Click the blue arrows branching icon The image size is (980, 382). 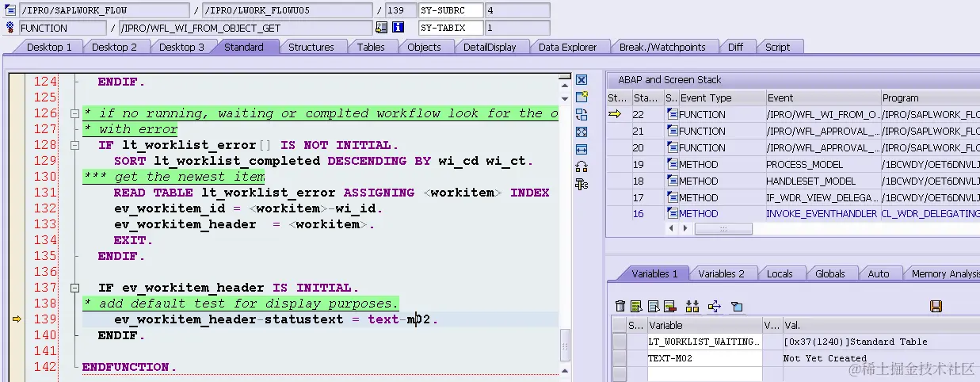coord(714,306)
